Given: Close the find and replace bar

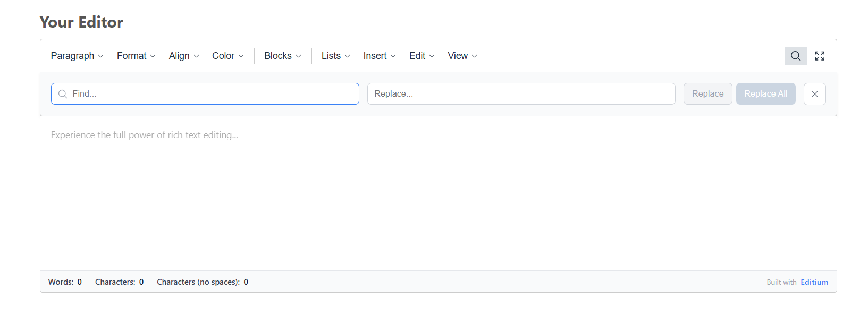Looking at the screenshot, I should [814, 93].
